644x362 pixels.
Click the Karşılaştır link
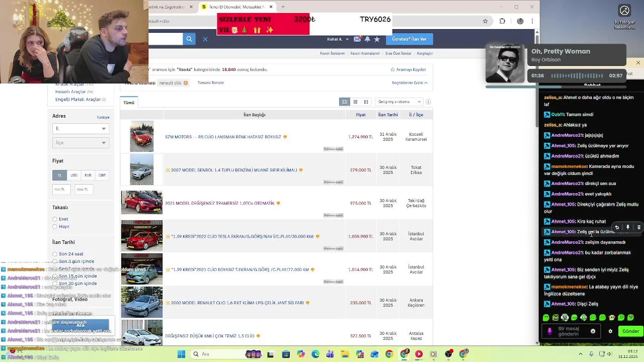[x=425, y=53]
